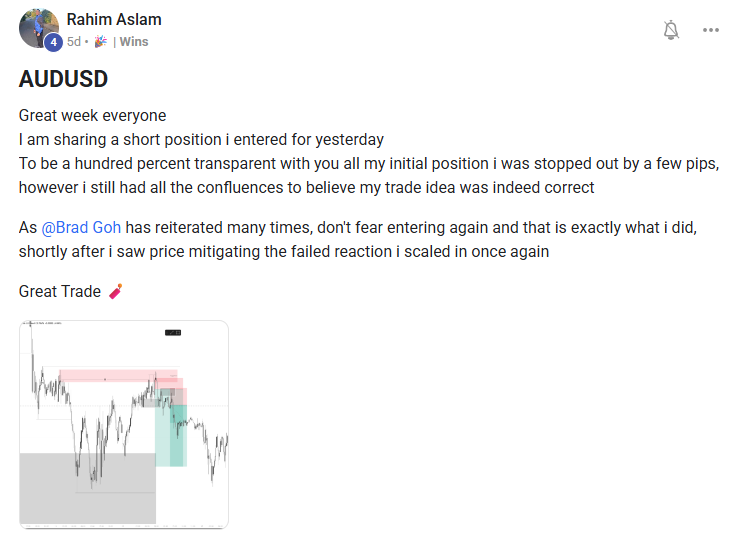The width and height of the screenshot is (756, 540).
Task: Click the "Great Trade" text
Action: click(x=60, y=292)
